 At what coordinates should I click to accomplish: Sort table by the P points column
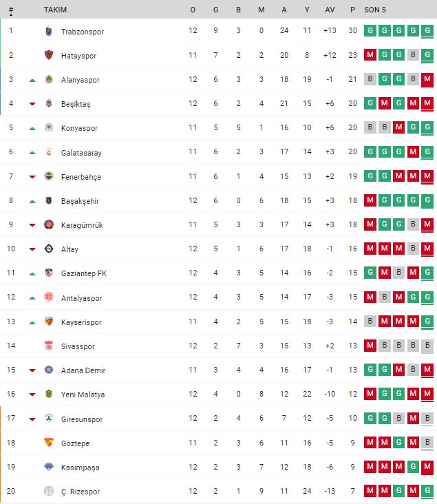click(x=352, y=10)
